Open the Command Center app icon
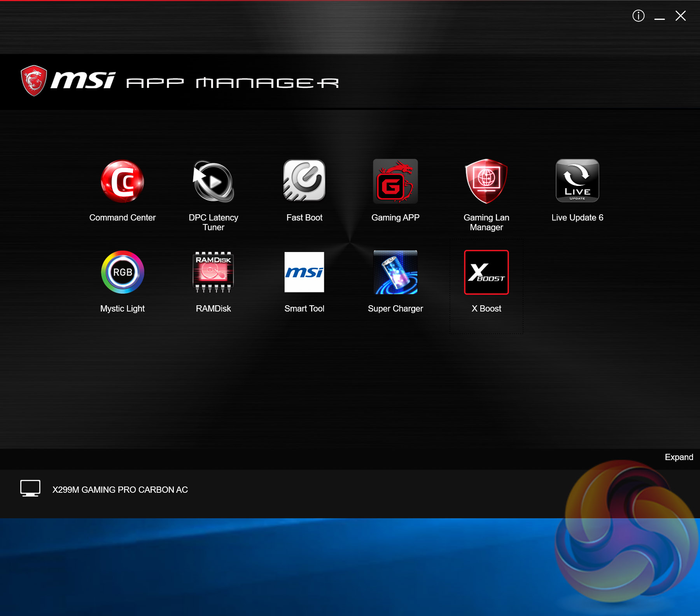Viewport: 700px width, 616px height. point(122,181)
